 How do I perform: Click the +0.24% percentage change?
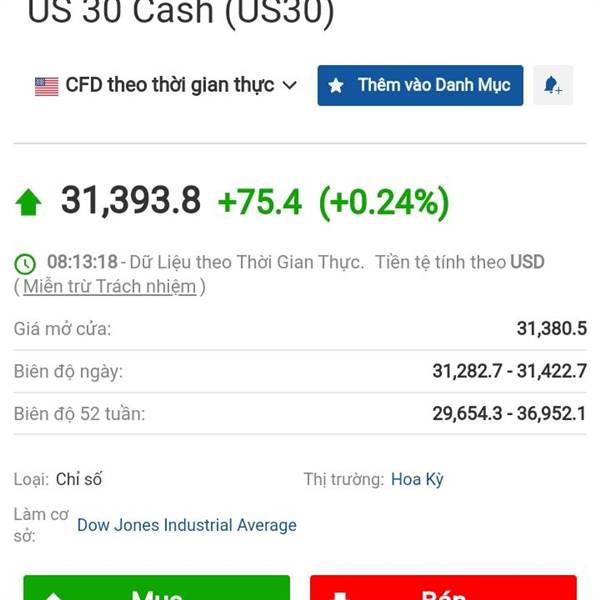[x=384, y=202]
